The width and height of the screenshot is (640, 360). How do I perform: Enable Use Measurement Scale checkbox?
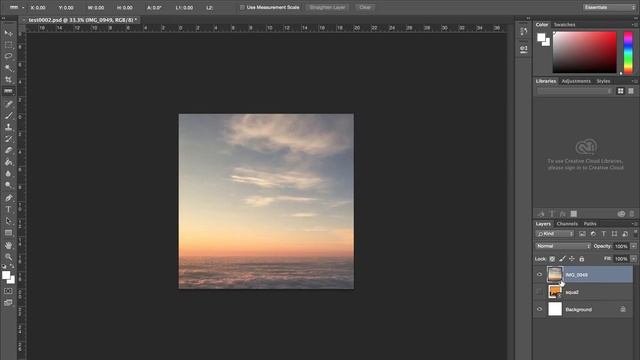[x=242, y=7]
